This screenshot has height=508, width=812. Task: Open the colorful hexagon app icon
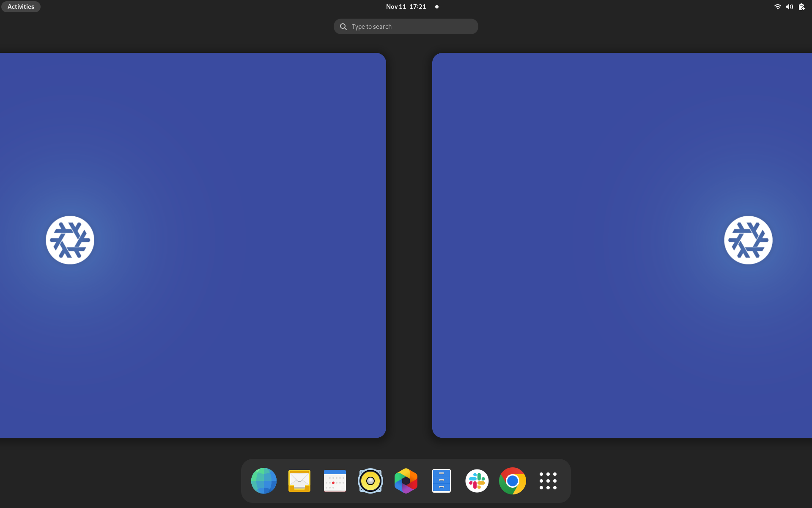pos(406,480)
